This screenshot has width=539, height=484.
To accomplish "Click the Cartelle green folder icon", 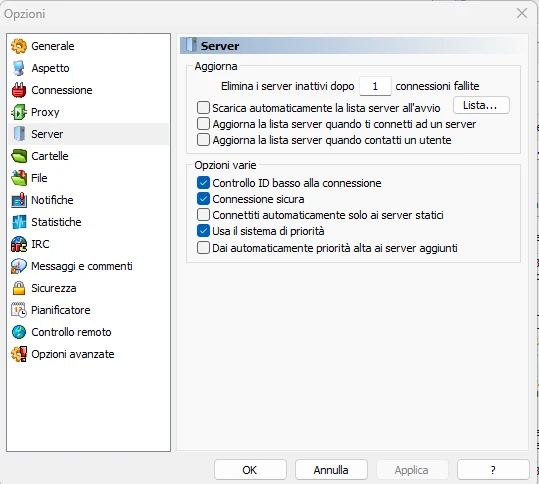I will click(x=19, y=156).
